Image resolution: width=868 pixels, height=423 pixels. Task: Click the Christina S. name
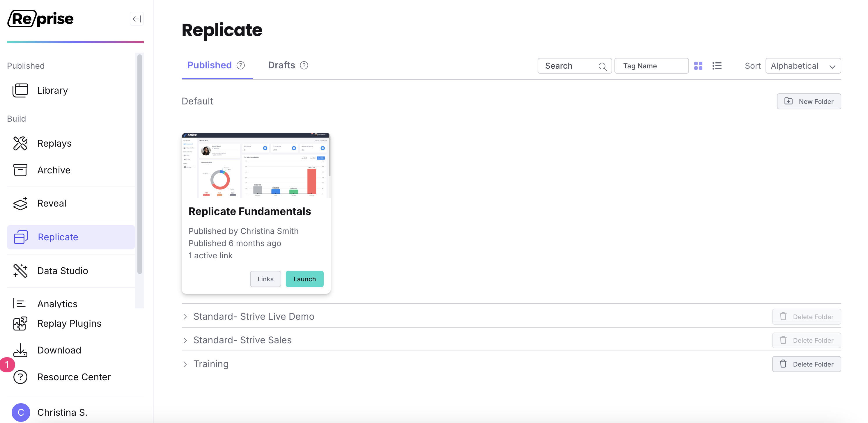[x=62, y=412]
